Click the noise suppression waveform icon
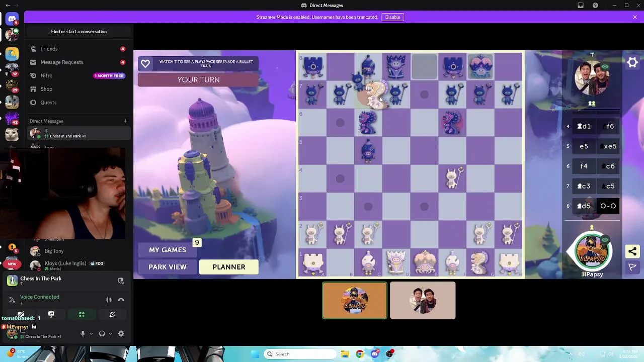644x362 pixels. click(109, 300)
